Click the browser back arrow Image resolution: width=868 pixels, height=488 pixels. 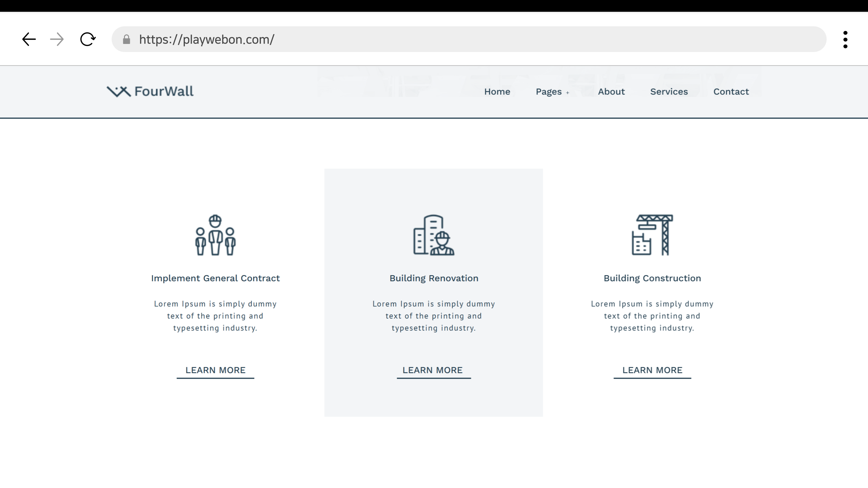click(29, 39)
